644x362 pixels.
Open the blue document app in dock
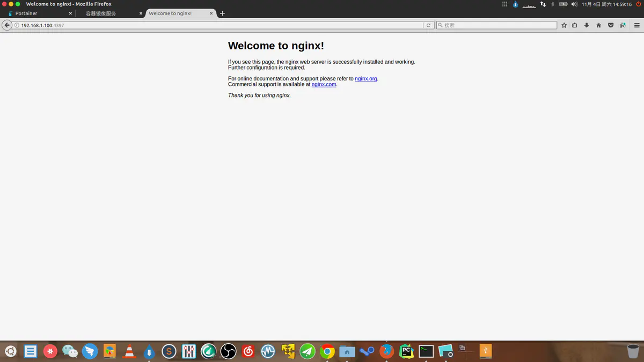coord(31,351)
